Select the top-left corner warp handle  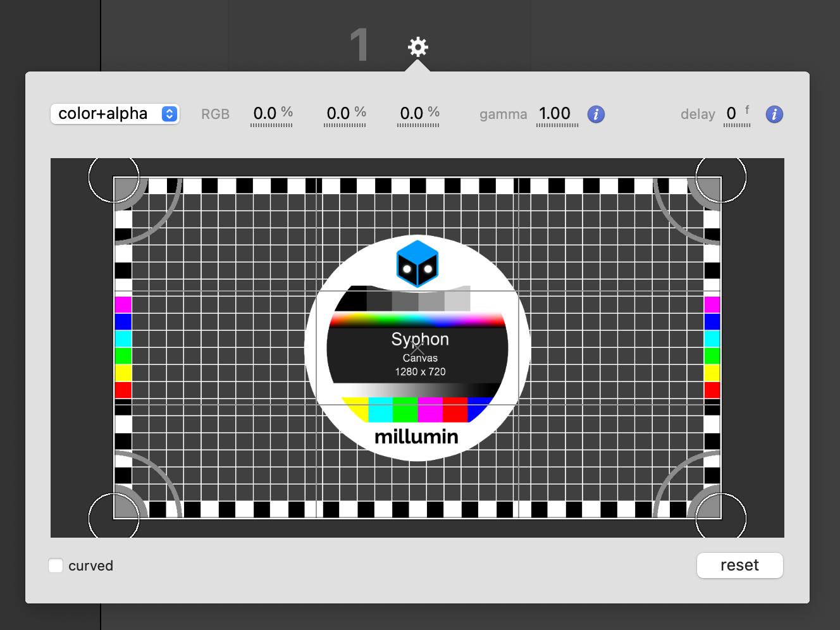coord(114,177)
